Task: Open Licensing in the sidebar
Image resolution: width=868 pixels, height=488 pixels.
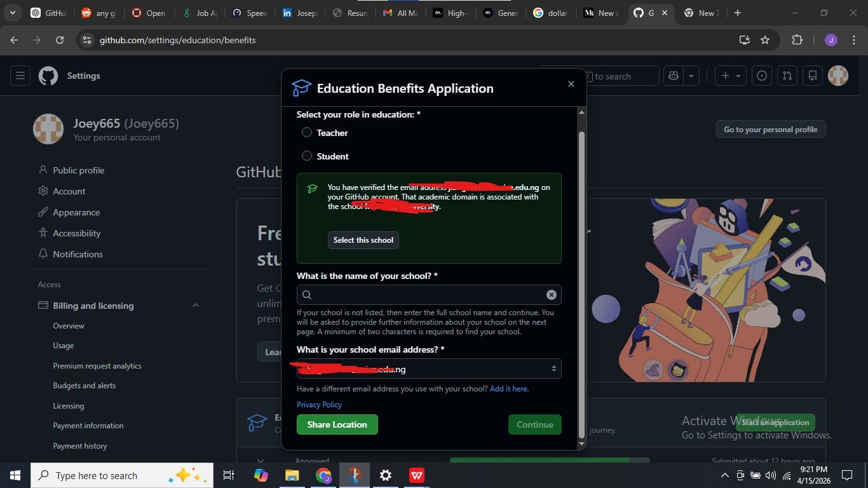Action: point(69,406)
